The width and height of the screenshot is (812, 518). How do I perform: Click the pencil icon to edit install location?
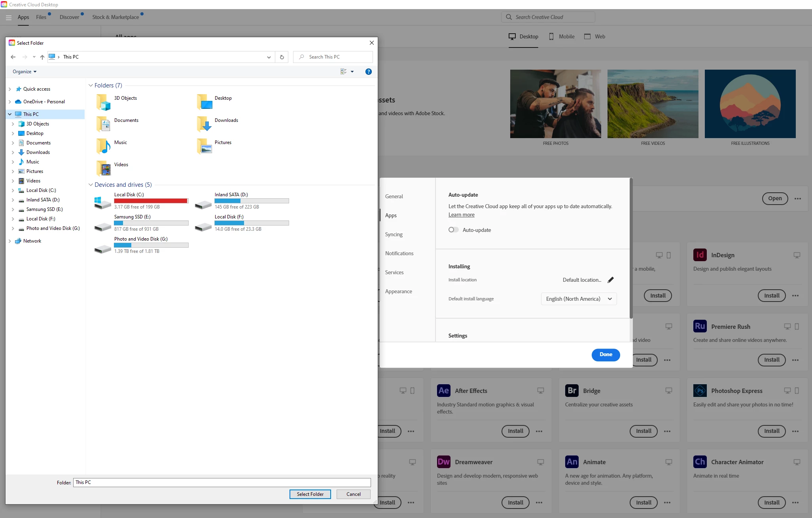611,280
